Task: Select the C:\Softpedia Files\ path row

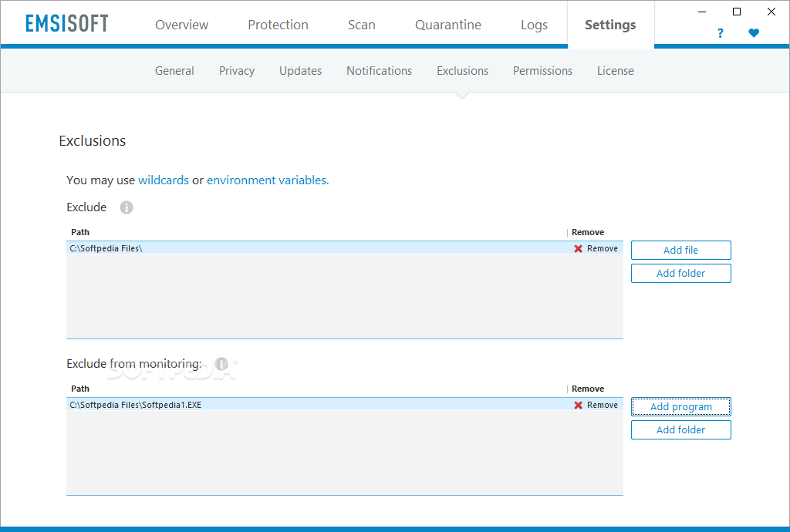Action: click(345, 248)
